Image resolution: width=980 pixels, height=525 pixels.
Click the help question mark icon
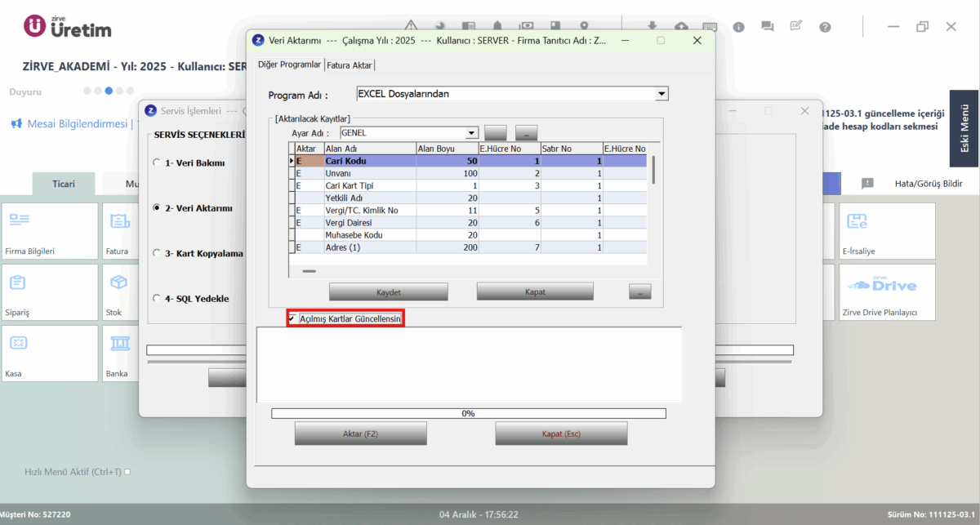pos(825,27)
